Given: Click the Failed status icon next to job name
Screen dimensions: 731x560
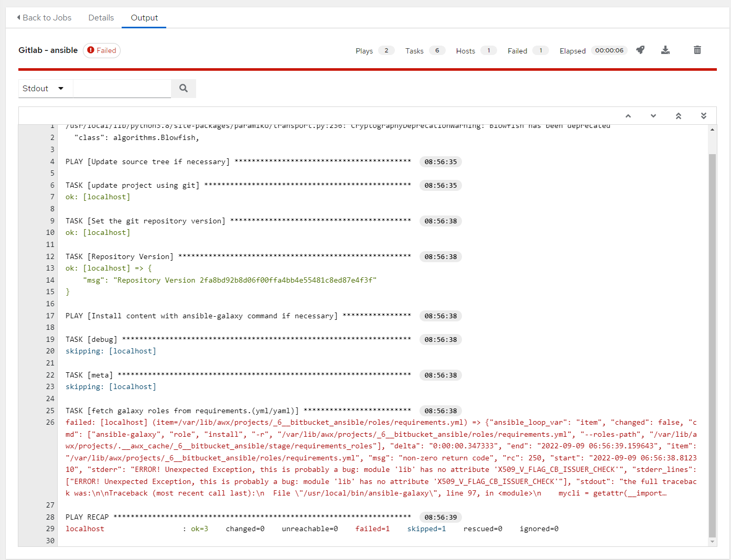Looking at the screenshot, I should click(92, 50).
